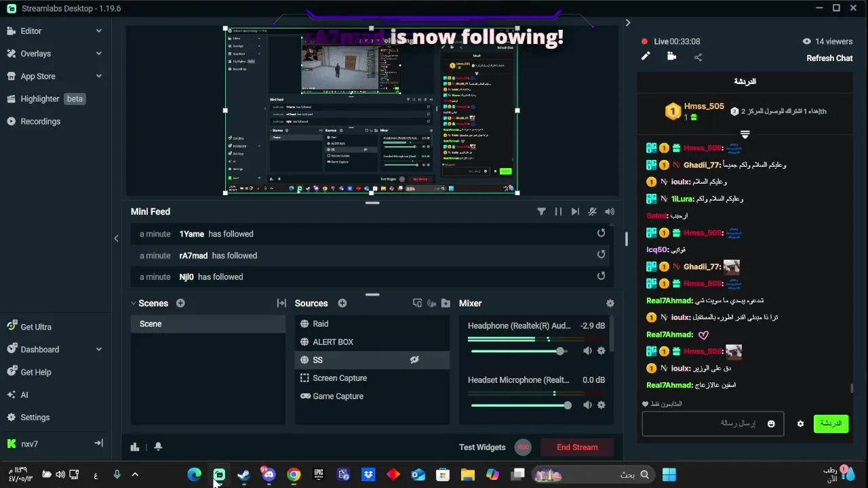The height and width of the screenshot is (488, 868).
Task: Mute event sounds in Mini Feed
Action: pos(593,211)
